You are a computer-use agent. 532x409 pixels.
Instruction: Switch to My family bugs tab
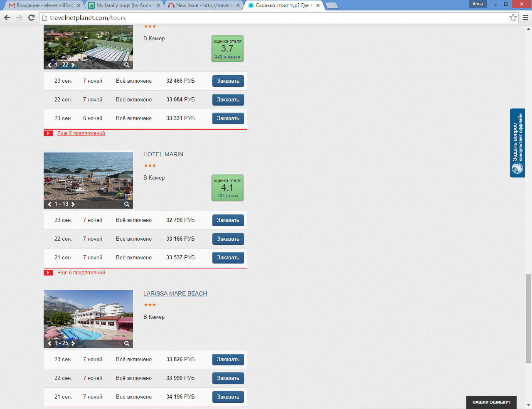123,5
